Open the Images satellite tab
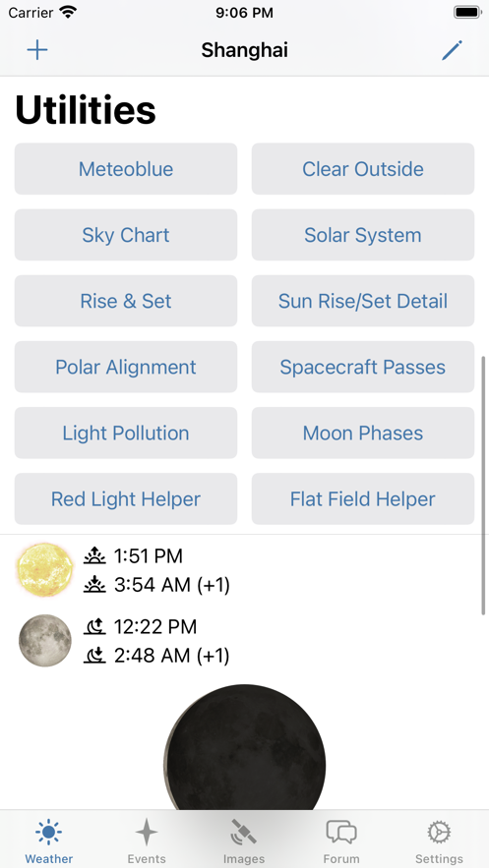The height and width of the screenshot is (868, 489). 244,840
